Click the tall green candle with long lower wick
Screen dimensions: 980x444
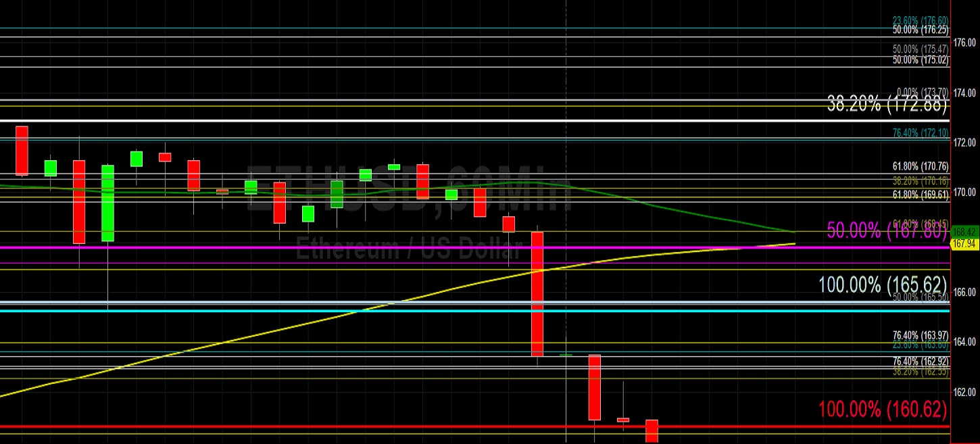point(108,203)
